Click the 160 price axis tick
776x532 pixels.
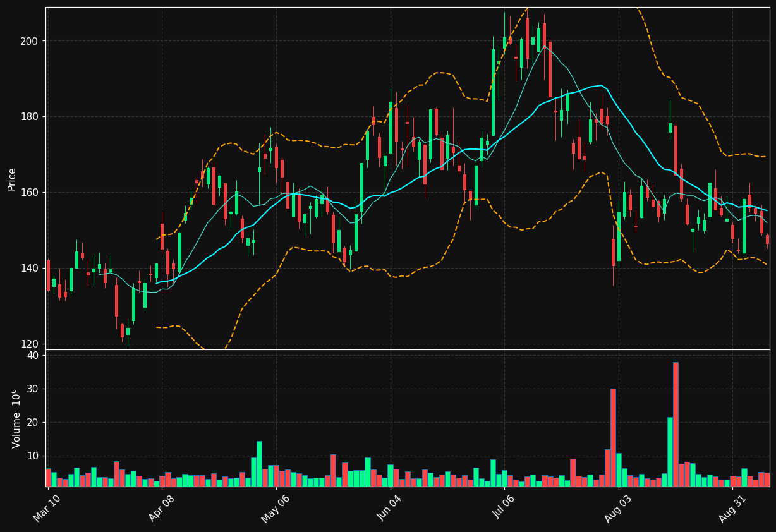click(30, 193)
